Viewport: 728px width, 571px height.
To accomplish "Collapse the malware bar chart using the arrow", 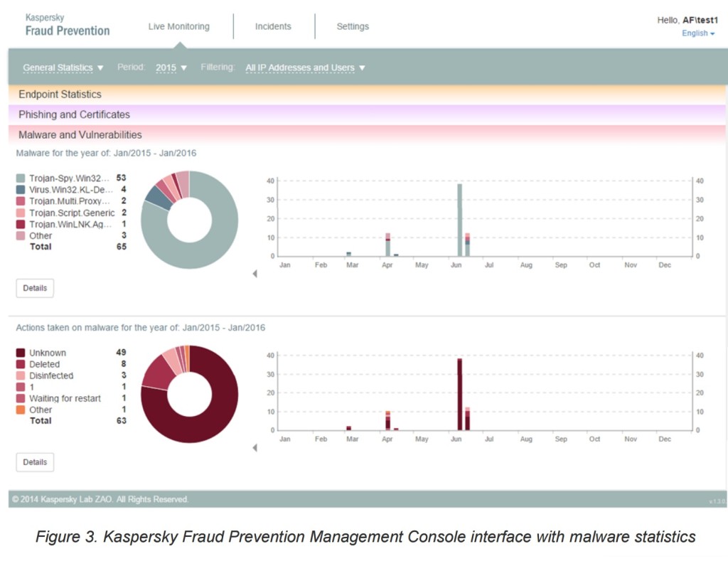I will pyautogui.click(x=255, y=272).
